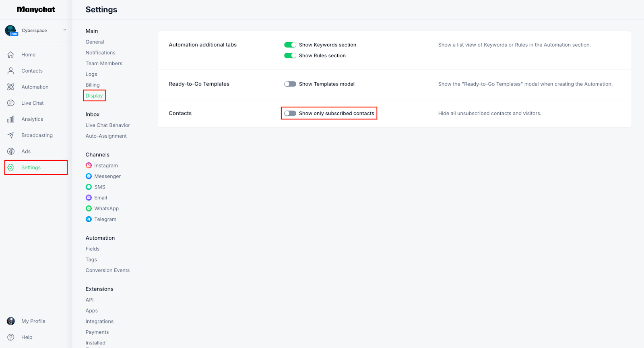
Task: Click the Help question mark icon
Action: (x=11, y=338)
